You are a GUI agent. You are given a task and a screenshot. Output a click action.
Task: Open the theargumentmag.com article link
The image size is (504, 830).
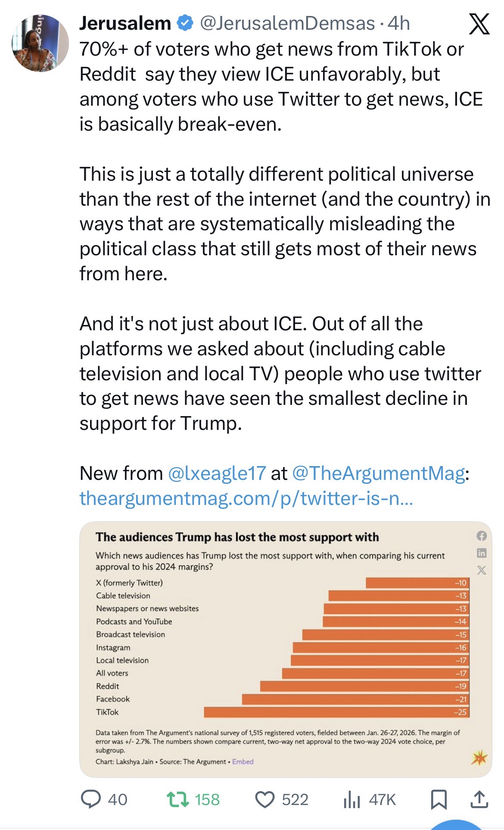(246, 498)
